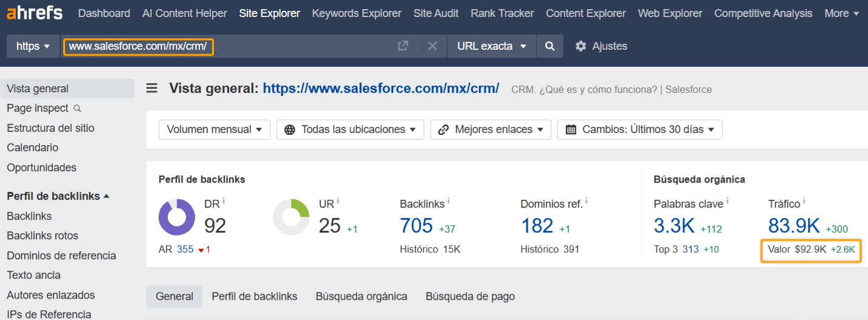
Task: Open the Cambios: Últimos 30 días dropdown
Action: pyautogui.click(x=639, y=129)
